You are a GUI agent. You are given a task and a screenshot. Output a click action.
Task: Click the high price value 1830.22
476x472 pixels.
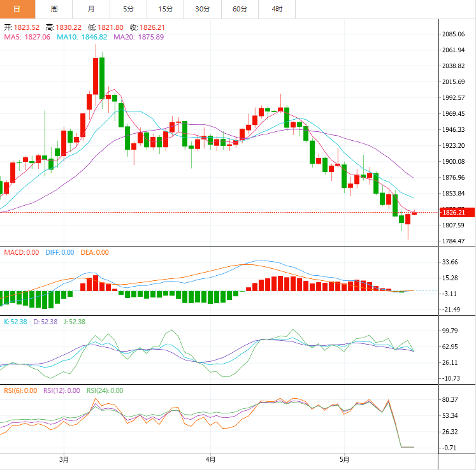(69, 27)
